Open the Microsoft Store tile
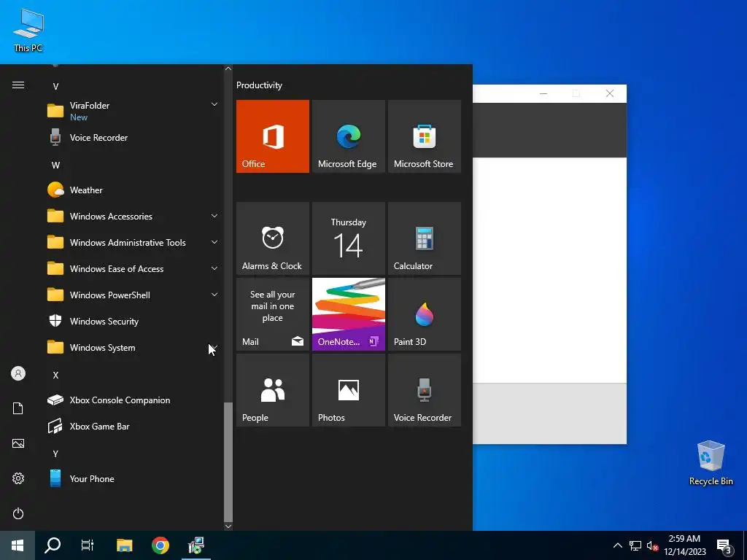Viewport: 747px width, 560px height. 425,136
